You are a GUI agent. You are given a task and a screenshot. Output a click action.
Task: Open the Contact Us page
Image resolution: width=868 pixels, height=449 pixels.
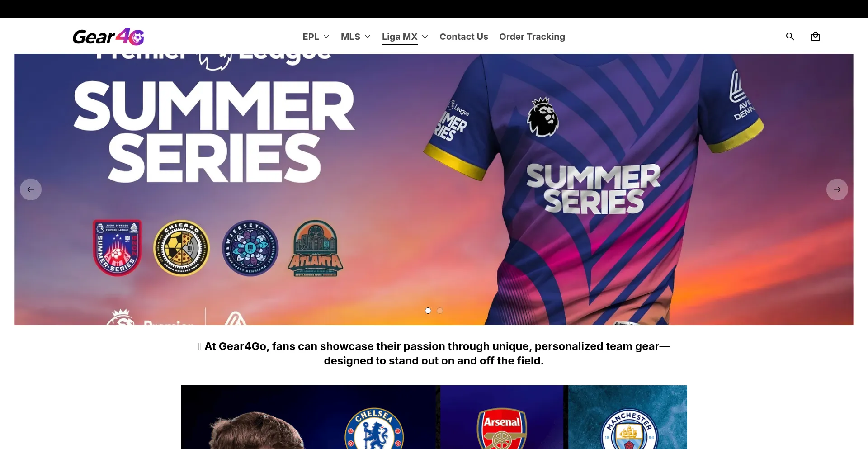[464, 37]
